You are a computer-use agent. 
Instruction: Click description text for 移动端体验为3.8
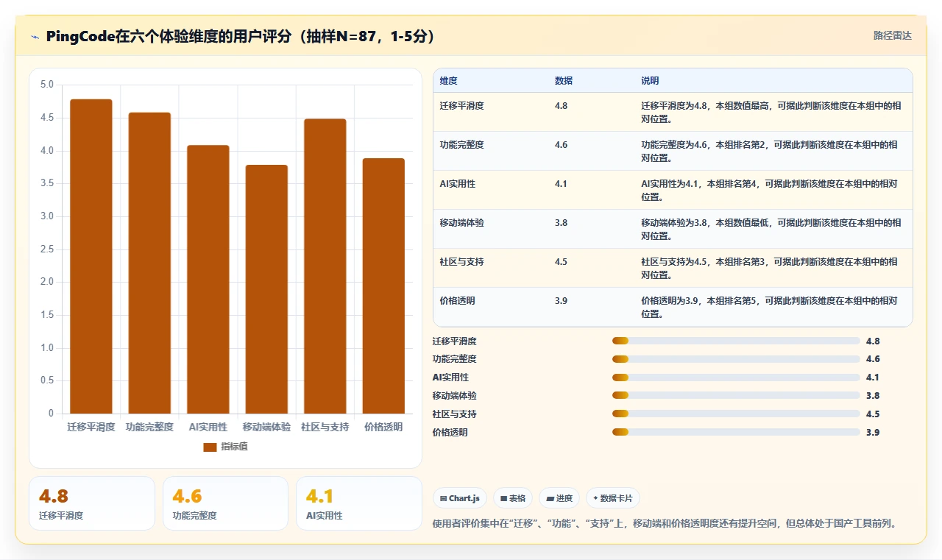[x=771, y=230]
